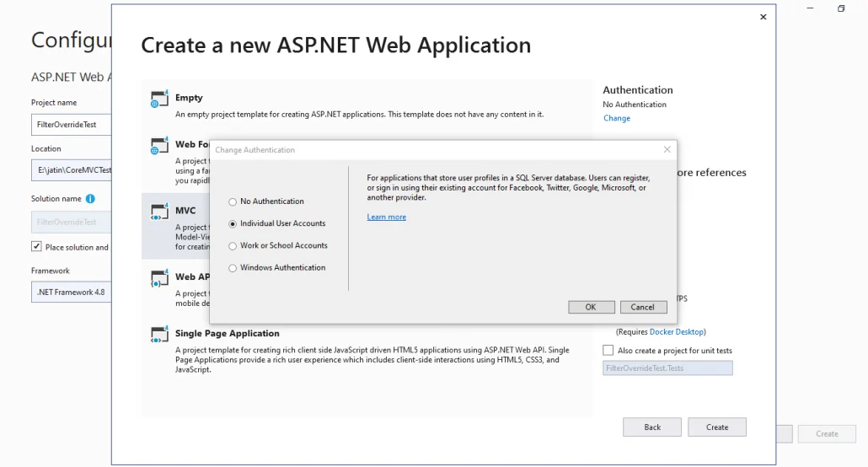
Task: Select Windows Authentication radio option
Action: pos(233,268)
